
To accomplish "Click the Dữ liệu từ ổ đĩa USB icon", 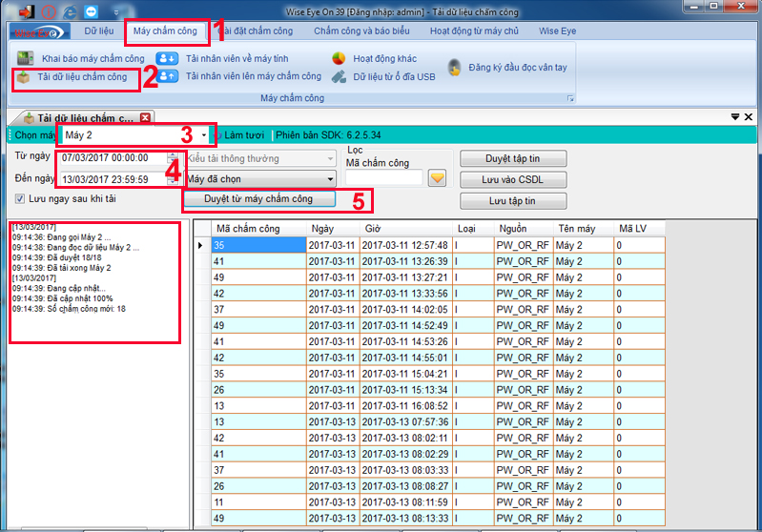I will pyautogui.click(x=339, y=77).
